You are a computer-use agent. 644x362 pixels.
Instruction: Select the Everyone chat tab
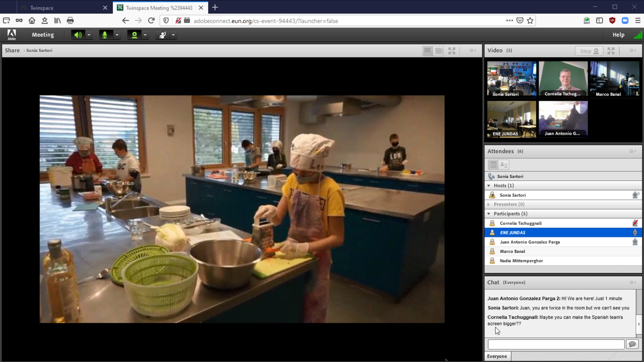tap(497, 356)
